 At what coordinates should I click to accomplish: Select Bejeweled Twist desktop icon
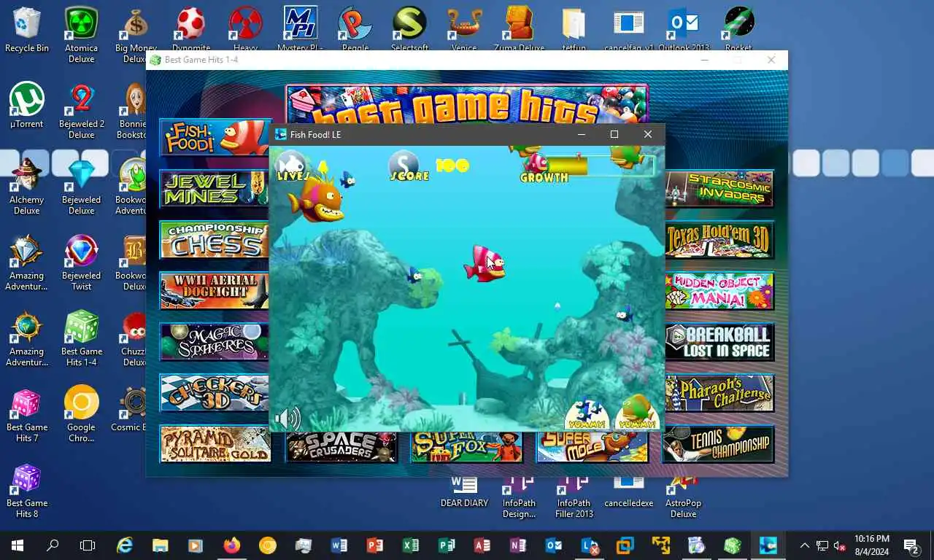pyautogui.click(x=82, y=262)
